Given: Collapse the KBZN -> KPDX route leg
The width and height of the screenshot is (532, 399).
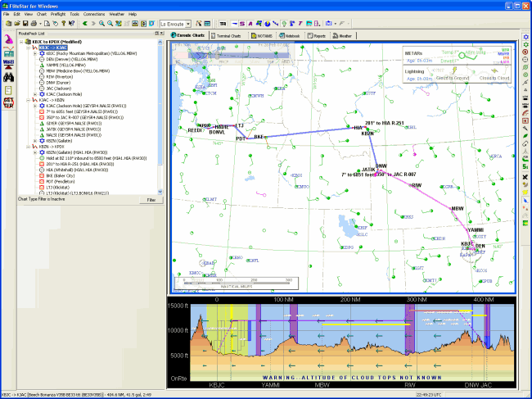Looking at the screenshot, I should tap(26, 146).
